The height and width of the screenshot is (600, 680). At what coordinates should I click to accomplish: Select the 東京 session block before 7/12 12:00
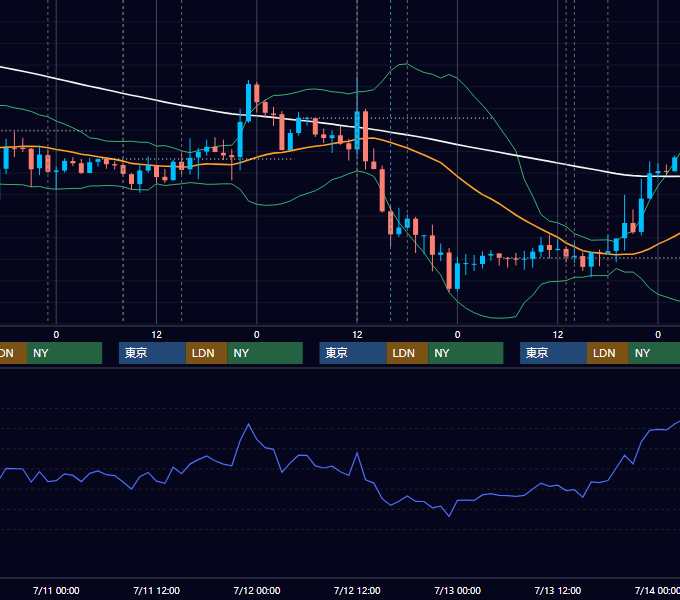pyautogui.click(x=353, y=353)
